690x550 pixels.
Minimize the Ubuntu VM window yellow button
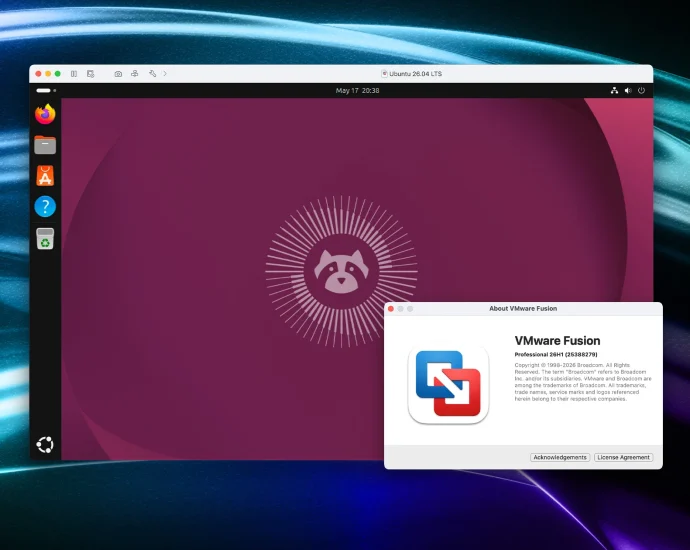[48, 74]
